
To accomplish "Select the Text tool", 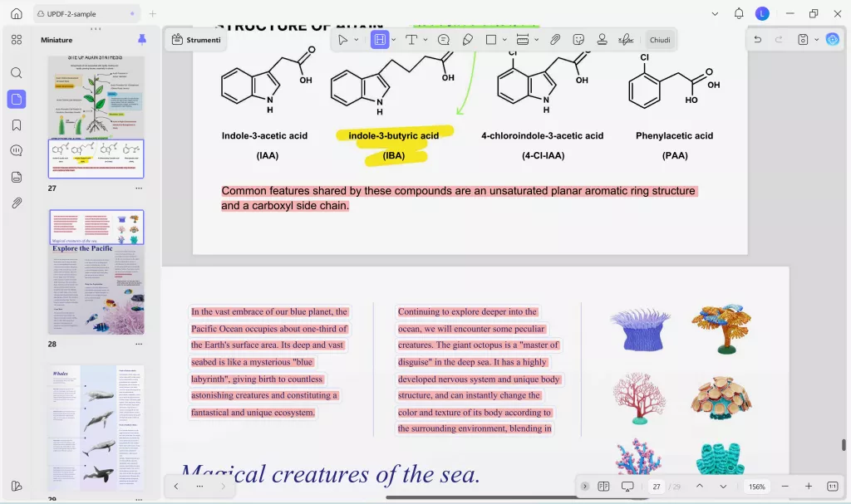I will click(412, 39).
